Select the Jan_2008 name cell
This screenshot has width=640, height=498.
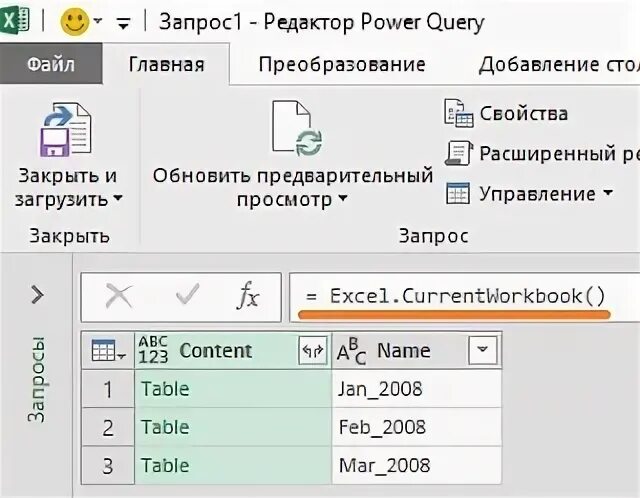tap(417, 389)
